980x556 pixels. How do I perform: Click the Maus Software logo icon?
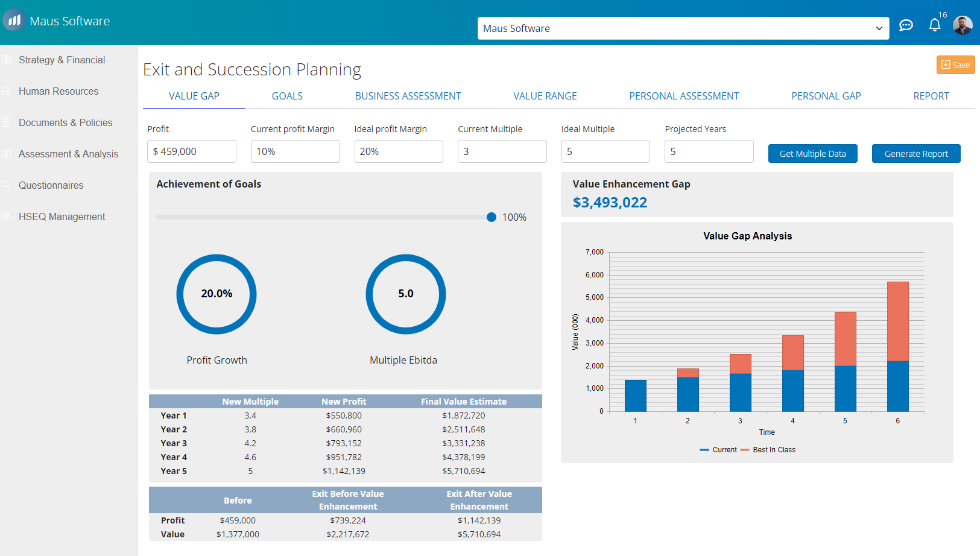point(14,21)
